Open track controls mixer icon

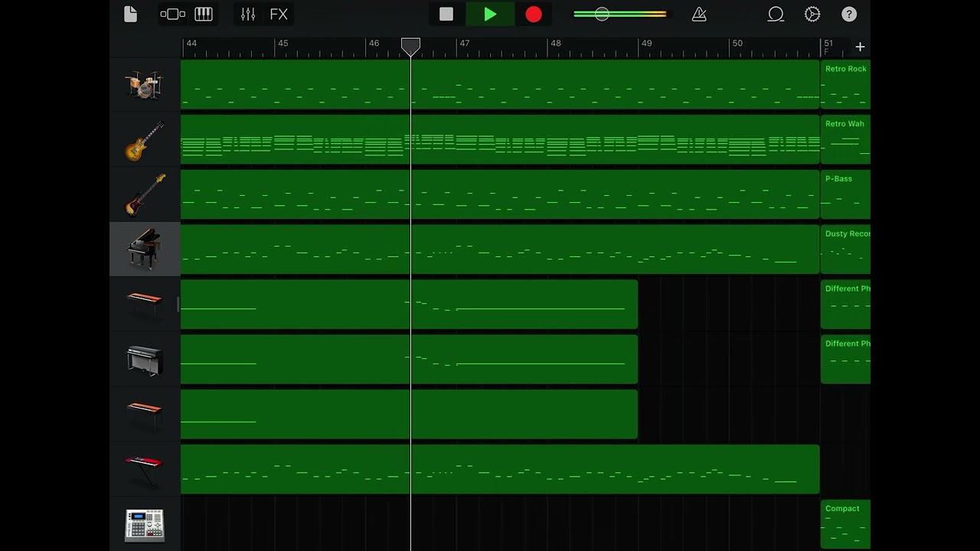click(248, 14)
